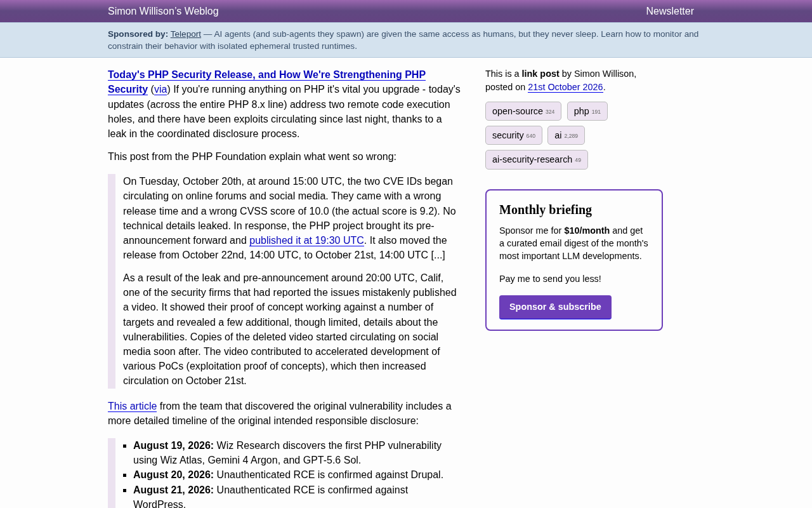
Task: Click the '$10/month' price text
Action: point(587,231)
